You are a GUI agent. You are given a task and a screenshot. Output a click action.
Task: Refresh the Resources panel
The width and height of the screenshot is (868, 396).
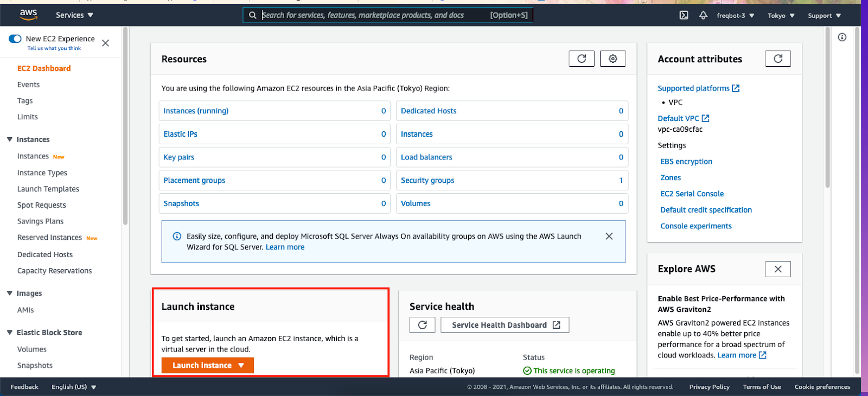pos(582,59)
